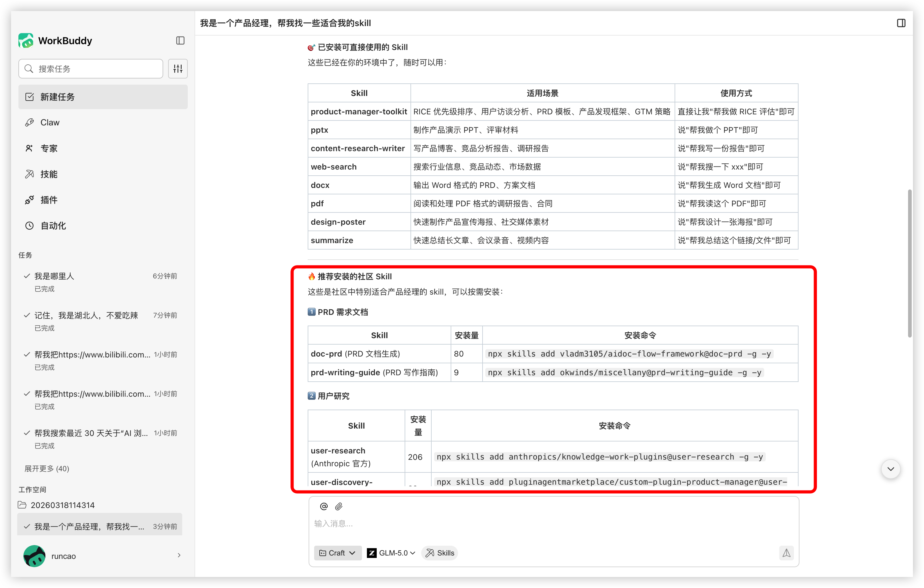Click the attachment paperclip icon
The image size is (924, 588).
tap(338, 506)
